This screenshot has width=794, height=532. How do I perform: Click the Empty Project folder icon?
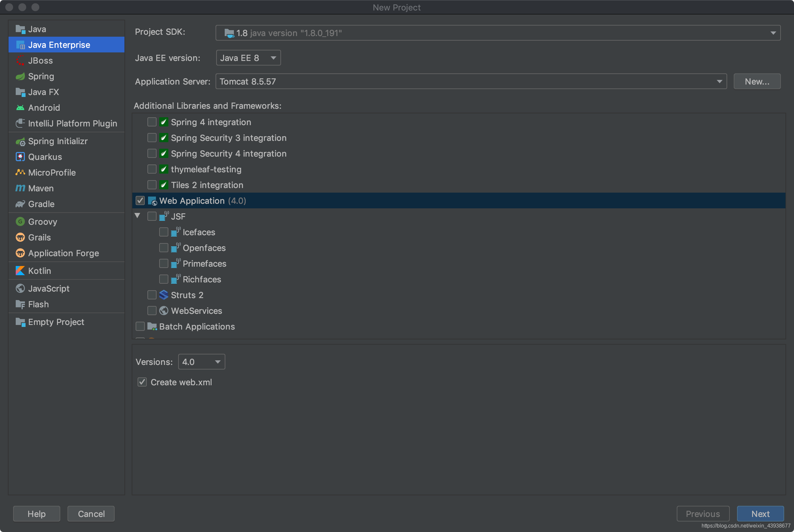coord(20,322)
